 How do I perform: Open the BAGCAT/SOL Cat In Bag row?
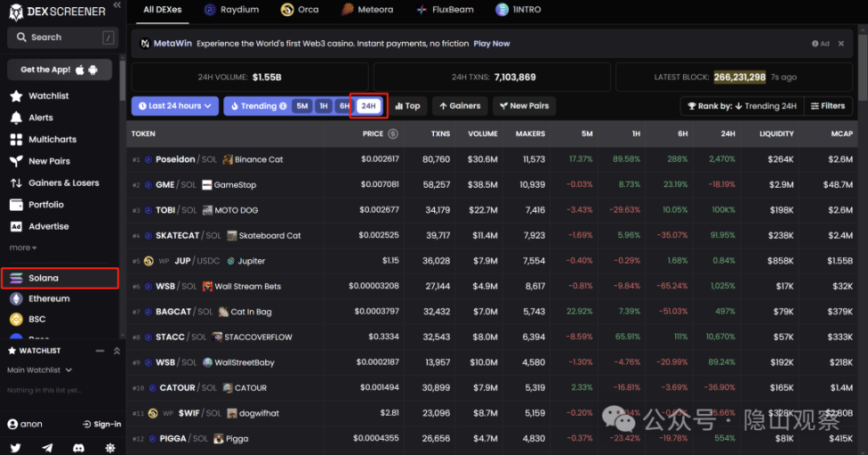[493, 311]
